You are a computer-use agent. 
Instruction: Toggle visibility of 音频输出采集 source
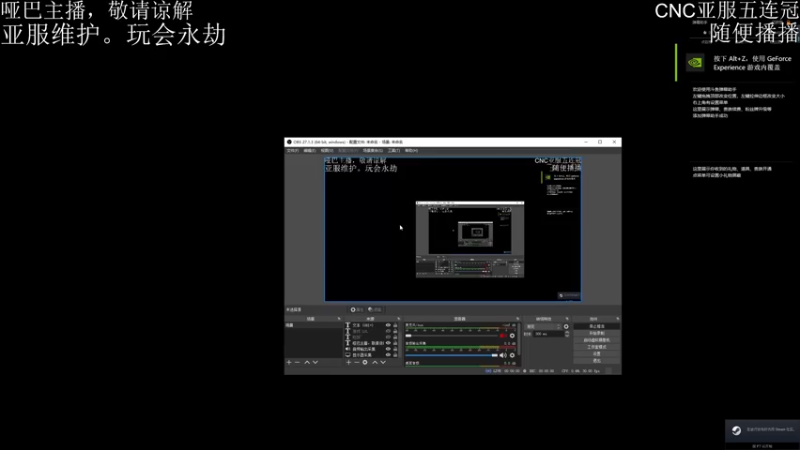[x=388, y=349]
